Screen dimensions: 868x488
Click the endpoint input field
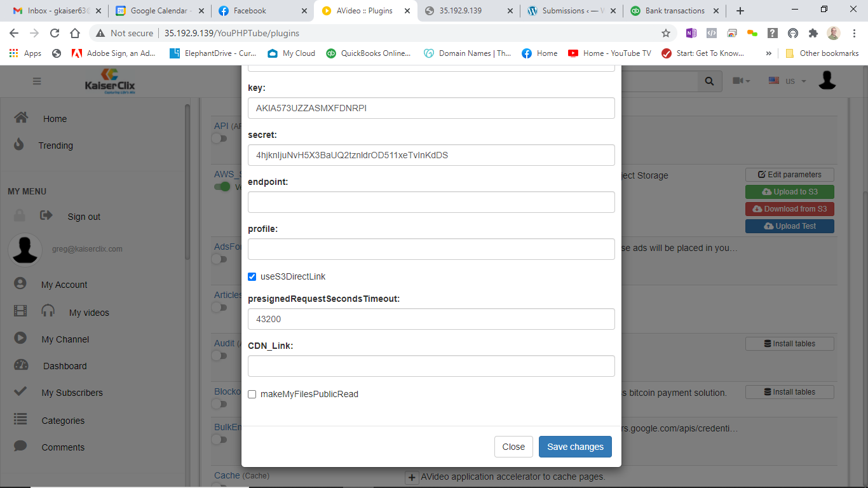tap(431, 202)
